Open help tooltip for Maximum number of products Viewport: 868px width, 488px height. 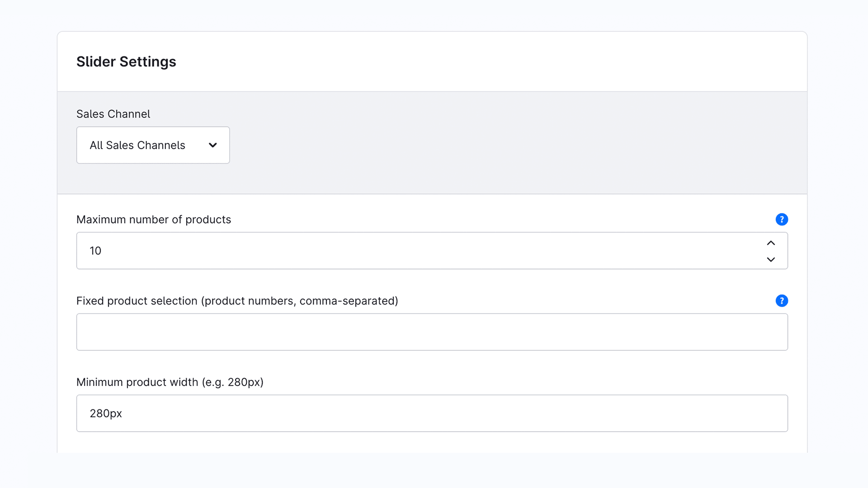[782, 220]
